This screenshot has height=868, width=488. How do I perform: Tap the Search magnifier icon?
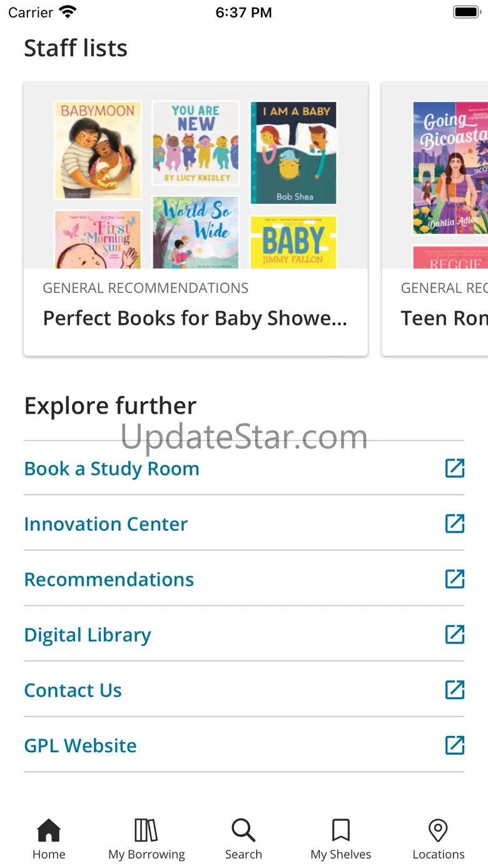pos(243,831)
